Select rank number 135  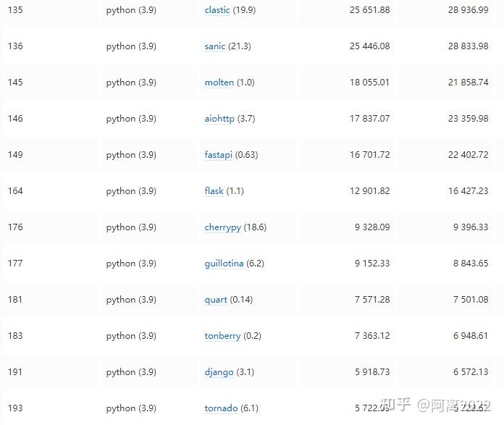coord(15,10)
